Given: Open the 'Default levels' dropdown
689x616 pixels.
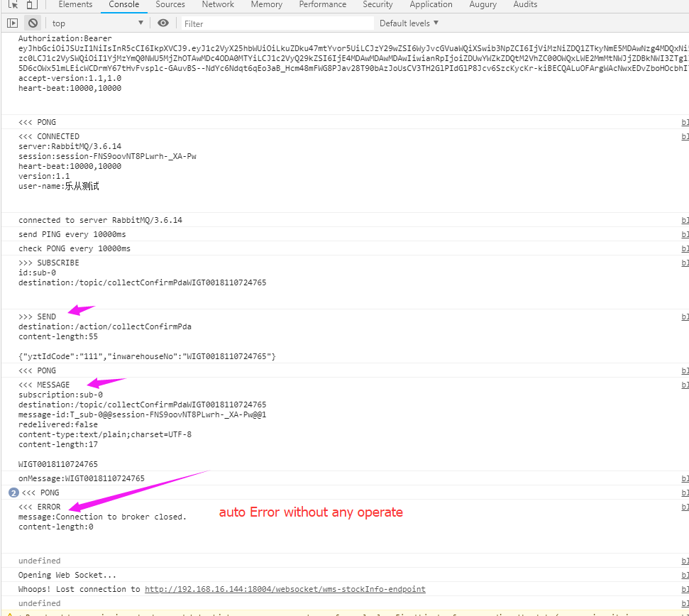Looking at the screenshot, I should (x=408, y=23).
